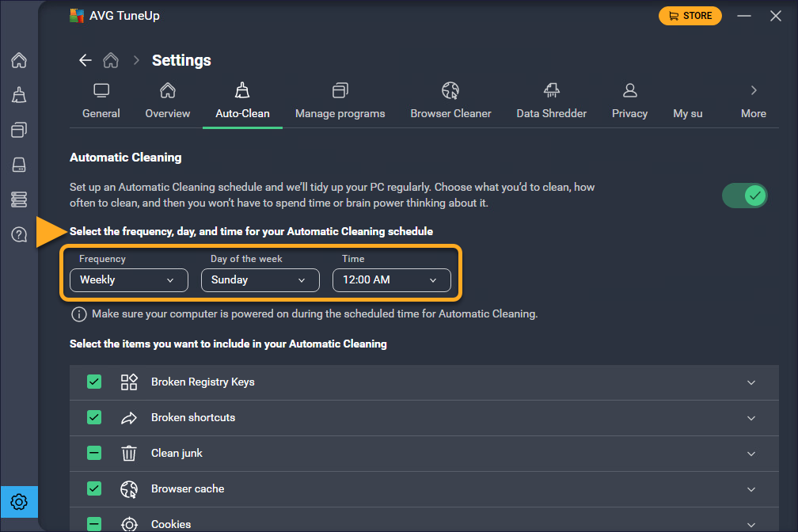Open the Day of the week dropdown
Screen dimensions: 798x532
click(260, 280)
